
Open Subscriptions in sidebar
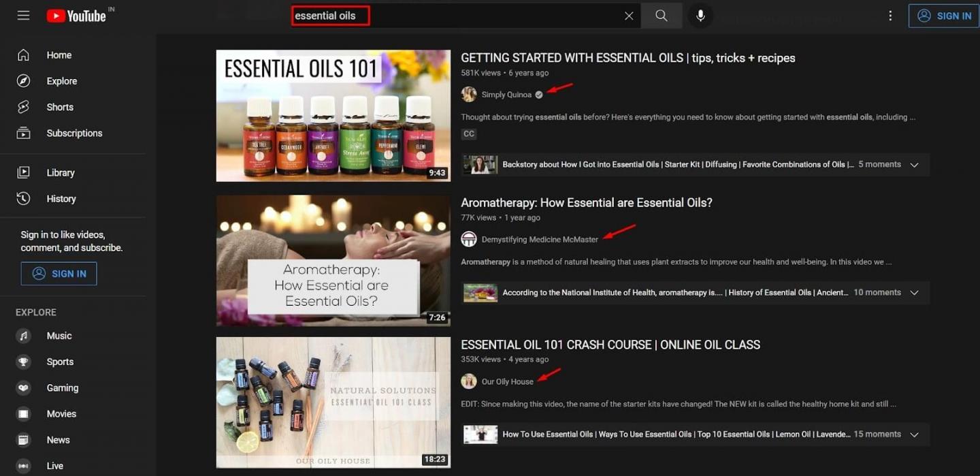point(74,133)
